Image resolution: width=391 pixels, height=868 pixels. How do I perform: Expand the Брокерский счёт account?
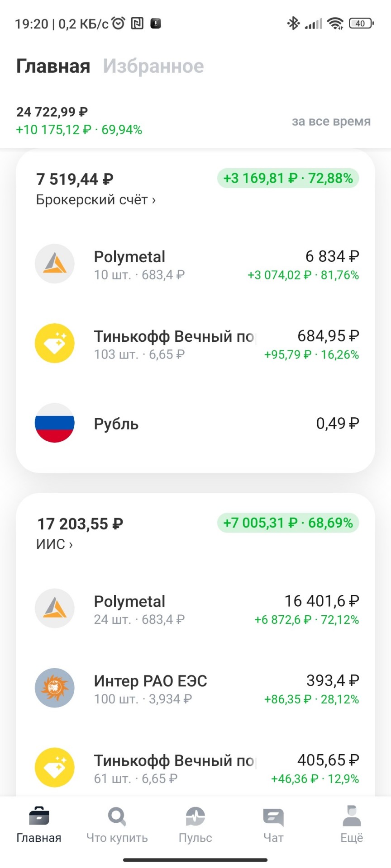(x=96, y=200)
